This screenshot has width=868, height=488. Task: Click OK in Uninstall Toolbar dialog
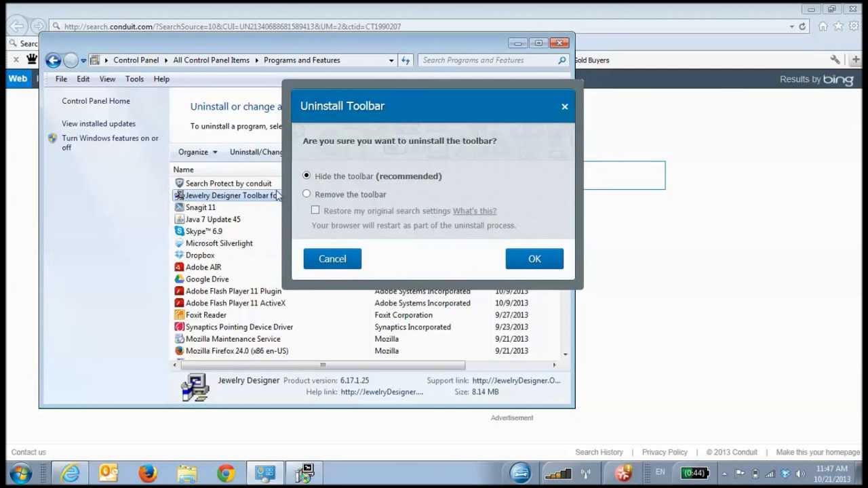[x=534, y=259]
